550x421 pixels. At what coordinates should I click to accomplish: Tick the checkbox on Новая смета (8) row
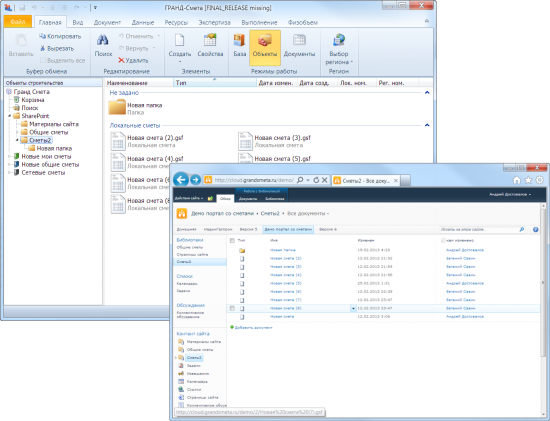point(232,308)
